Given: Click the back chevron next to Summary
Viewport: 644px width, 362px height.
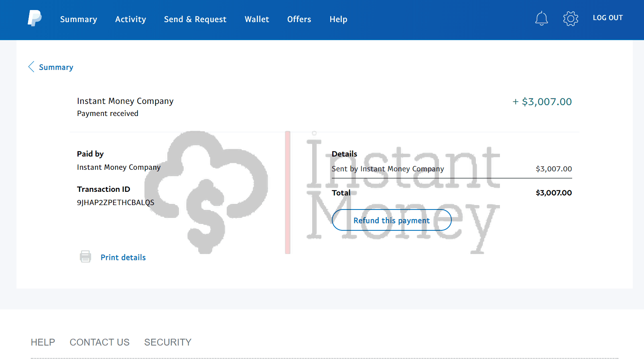Looking at the screenshot, I should coord(31,67).
